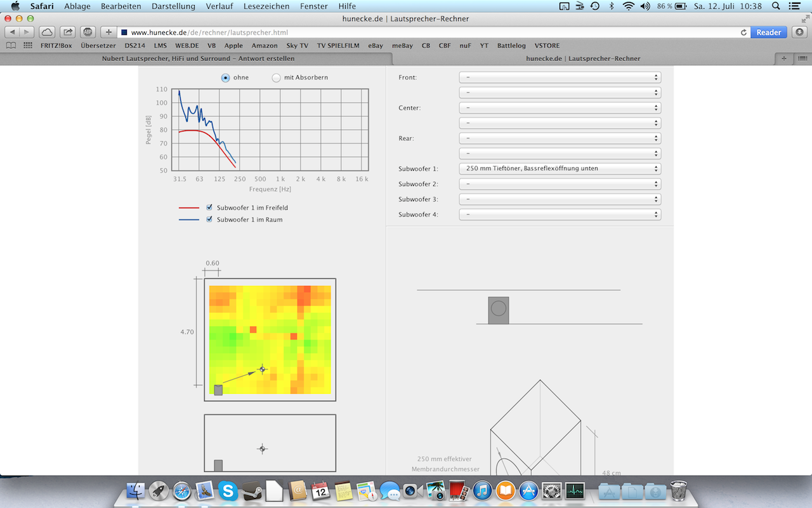Click the Adblock Plus extension icon
Image resolution: width=812 pixels, height=508 pixels.
pos(88,32)
